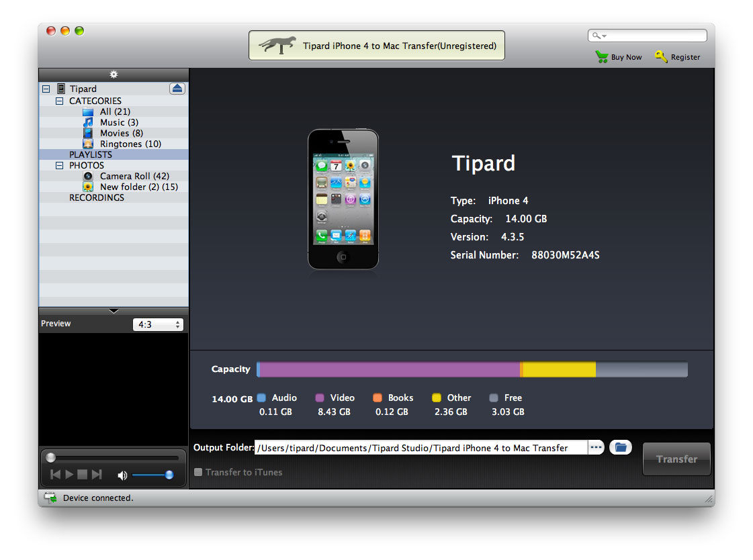Click the search input field

(x=648, y=36)
